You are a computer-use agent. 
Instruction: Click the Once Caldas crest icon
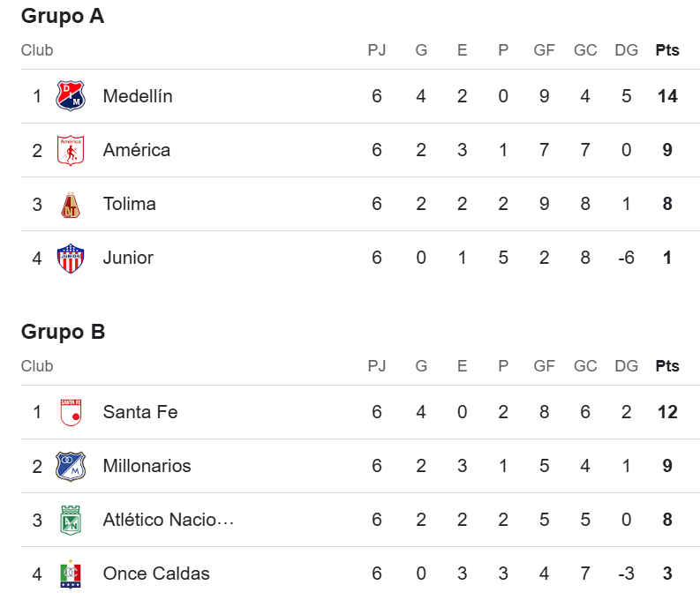click(x=71, y=574)
